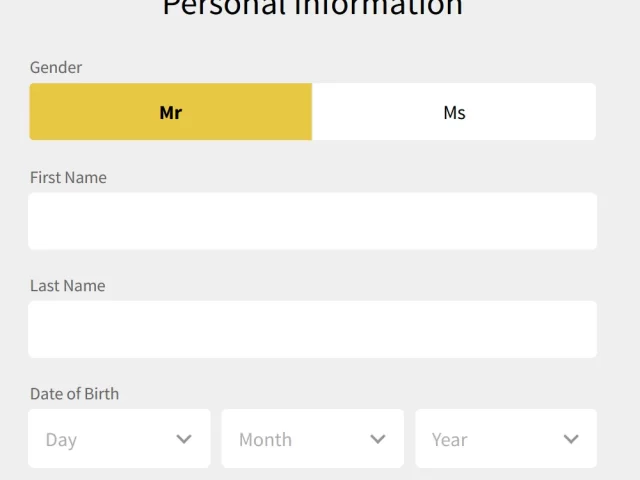Click the bold "Mr" text
The height and width of the screenshot is (480, 640).
tap(171, 113)
